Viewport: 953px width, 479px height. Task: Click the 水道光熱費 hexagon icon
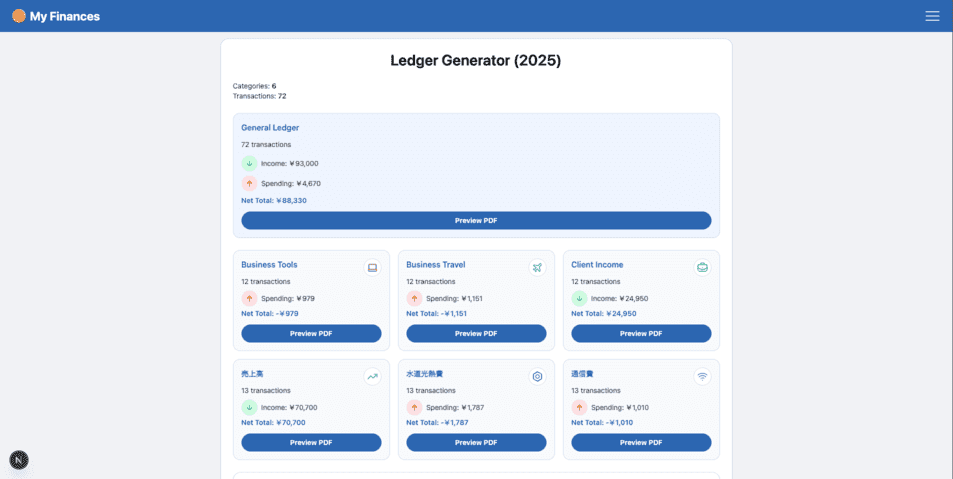(x=537, y=377)
